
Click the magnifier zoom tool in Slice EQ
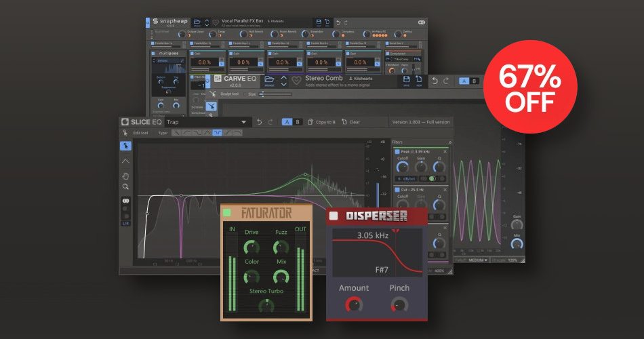click(125, 186)
